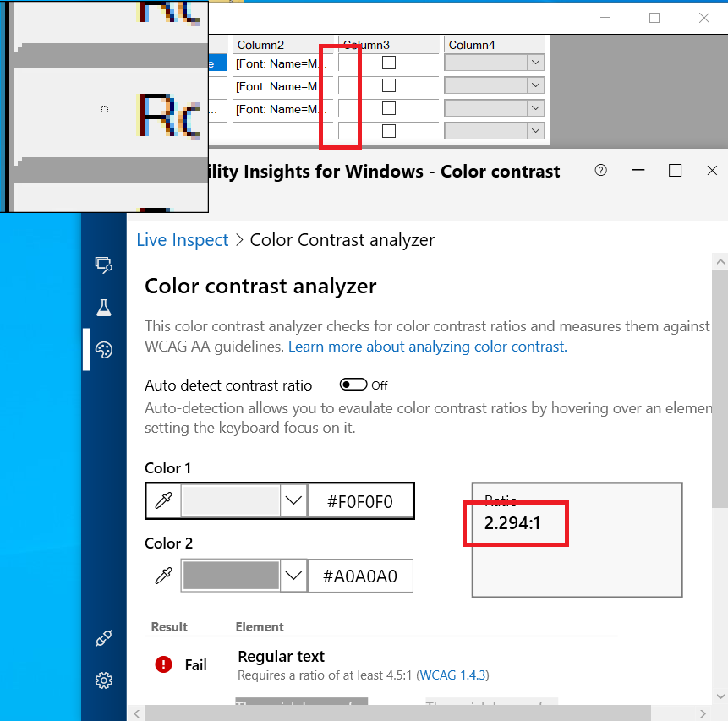The height and width of the screenshot is (721, 728).
Task: Maximize the background grid window
Action: point(654,18)
